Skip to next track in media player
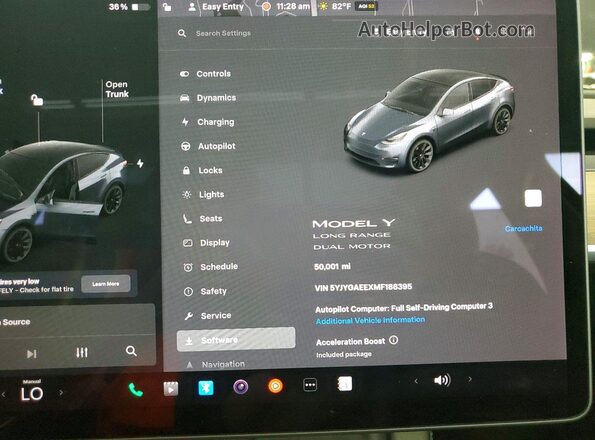 32,354
